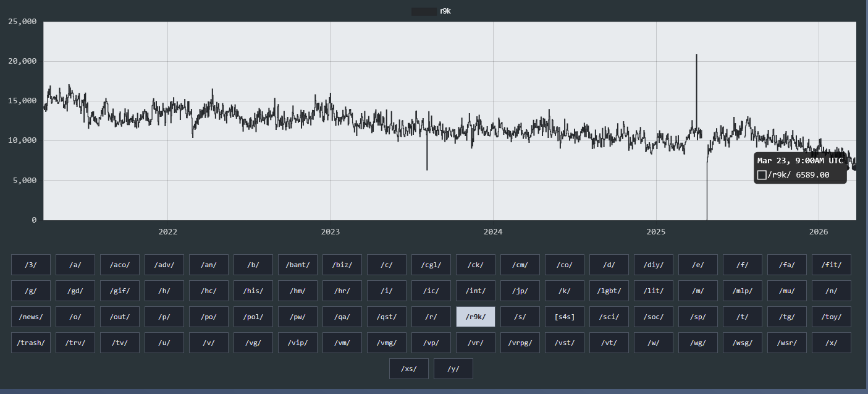The image size is (868, 394).
Task: Select the /sci/ board button
Action: [609, 317]
